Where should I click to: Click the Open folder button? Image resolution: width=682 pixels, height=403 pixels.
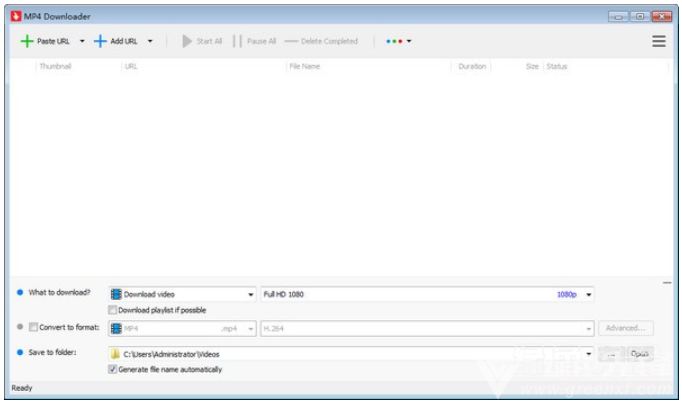pyautogui.click(x=639, y=354)
